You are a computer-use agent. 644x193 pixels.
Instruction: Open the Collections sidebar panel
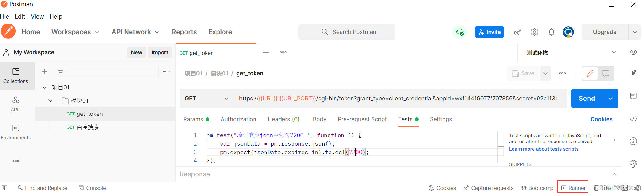pyautogui.click(x=16, y=76)
